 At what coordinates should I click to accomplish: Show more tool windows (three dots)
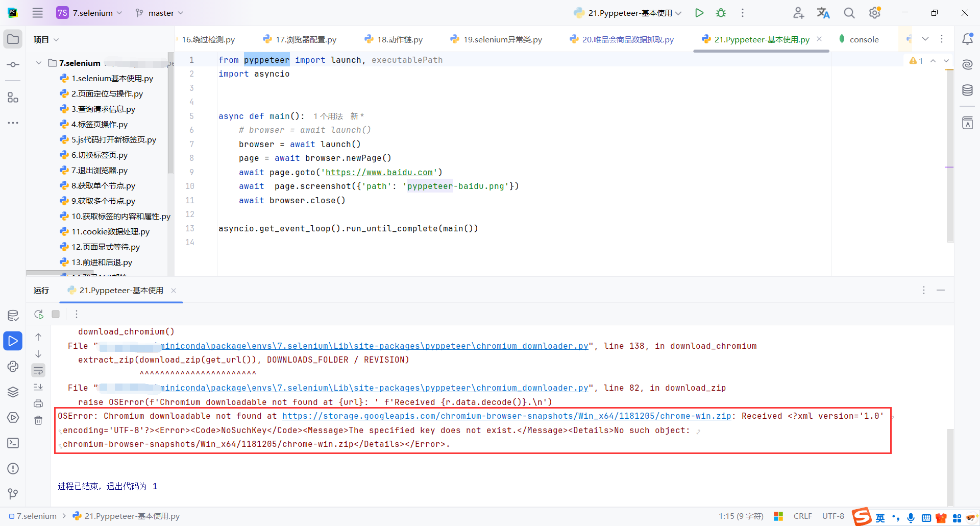(13, 123)
